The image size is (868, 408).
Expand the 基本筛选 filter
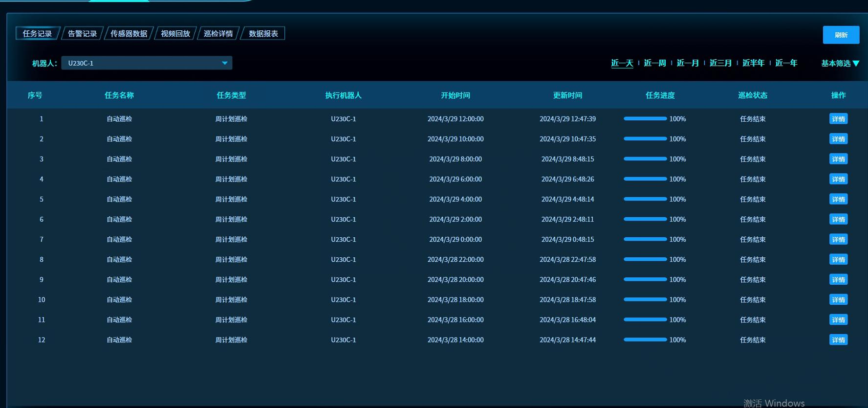(840, 63)
